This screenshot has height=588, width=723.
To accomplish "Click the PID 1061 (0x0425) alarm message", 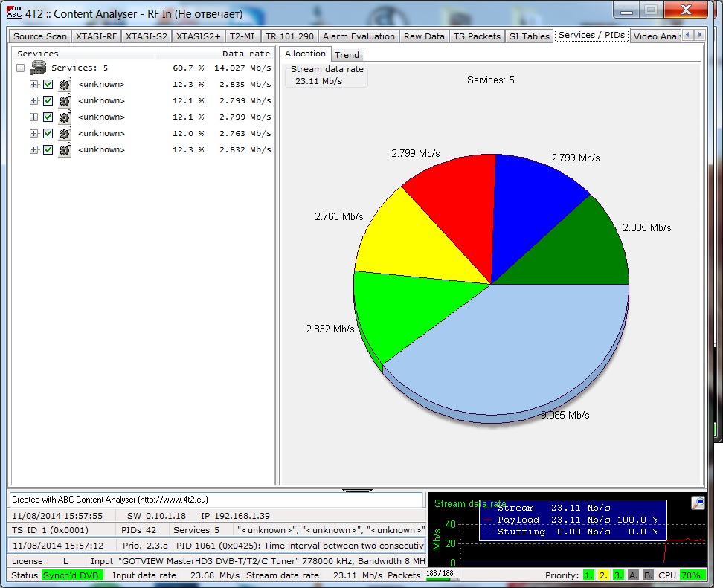I will (300, 546).
